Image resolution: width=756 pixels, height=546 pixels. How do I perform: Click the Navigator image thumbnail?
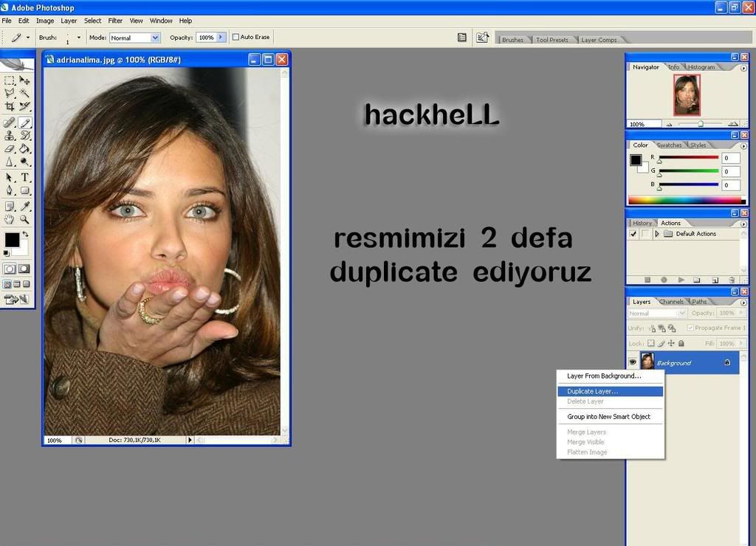pos(687,95)
